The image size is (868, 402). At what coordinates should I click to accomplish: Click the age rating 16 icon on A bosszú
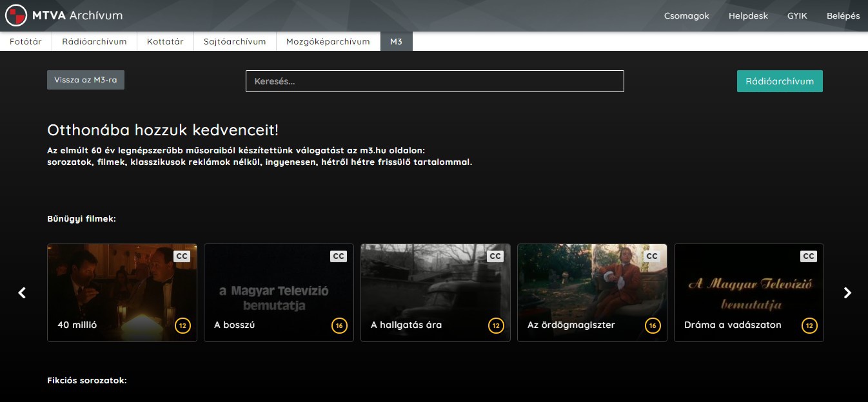point(339,326)
